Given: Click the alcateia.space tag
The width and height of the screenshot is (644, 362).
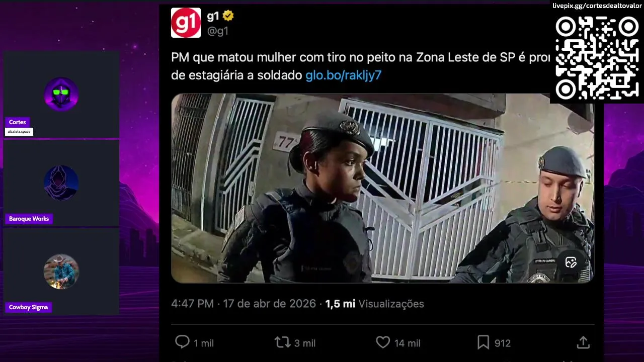Looking at the screenshot, I should point(19,132).
